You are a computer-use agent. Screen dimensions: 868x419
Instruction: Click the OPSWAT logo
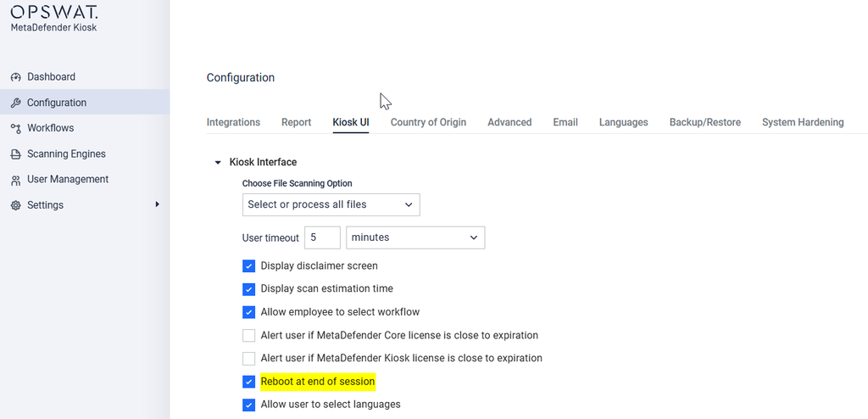(x=54, y=12)
